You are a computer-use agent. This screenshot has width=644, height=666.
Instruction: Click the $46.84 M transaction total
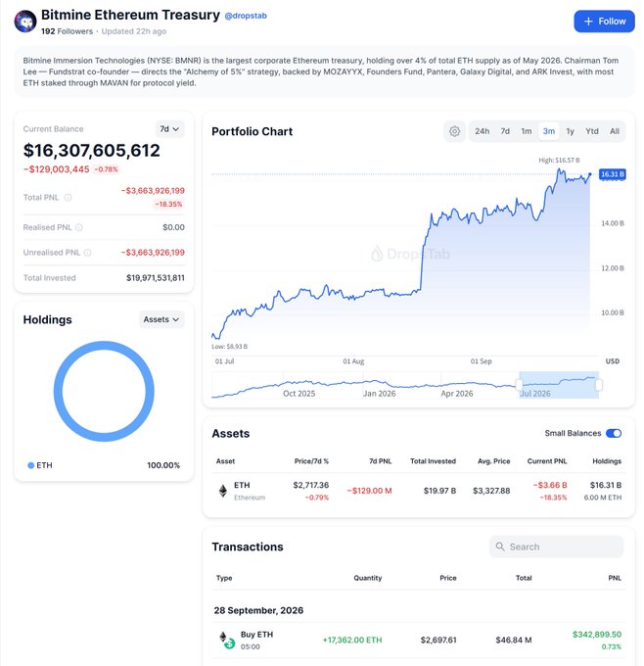(513, 641)
